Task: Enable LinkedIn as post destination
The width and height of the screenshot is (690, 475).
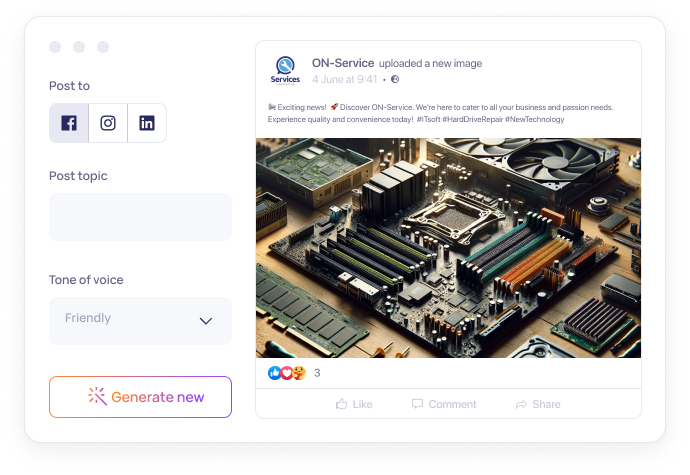Action: [x=147, y=123]
